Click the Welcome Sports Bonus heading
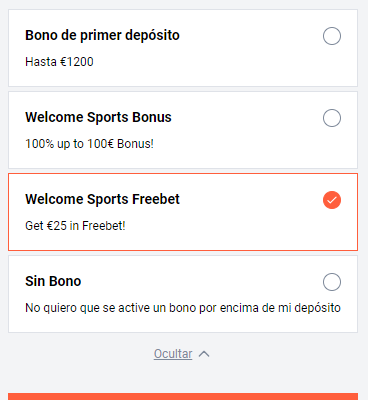Image resolution: width=368 pixels, height=400 pixels. (x=98, y=117)
